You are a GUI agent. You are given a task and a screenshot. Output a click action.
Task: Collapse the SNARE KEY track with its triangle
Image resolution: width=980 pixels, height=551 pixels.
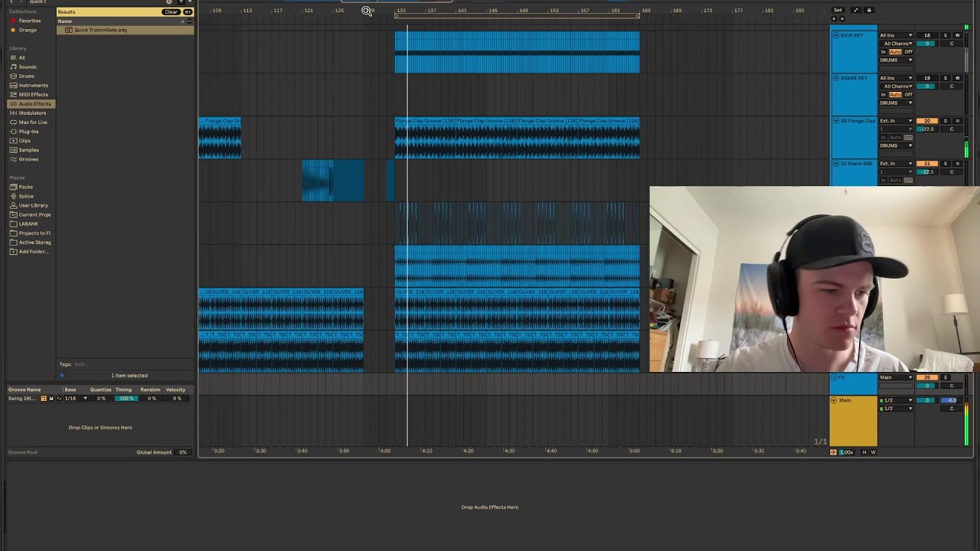click(836, 78)
